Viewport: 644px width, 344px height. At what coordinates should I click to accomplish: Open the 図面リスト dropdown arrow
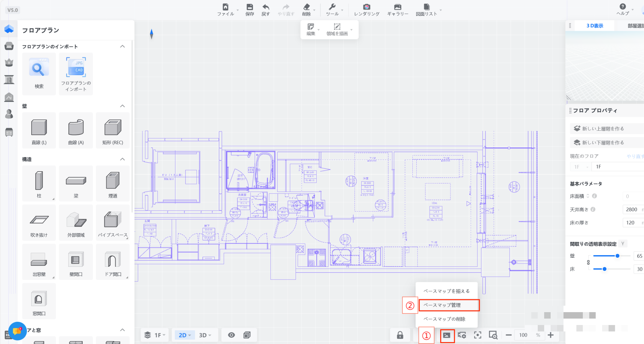click(x=440, y=10)
